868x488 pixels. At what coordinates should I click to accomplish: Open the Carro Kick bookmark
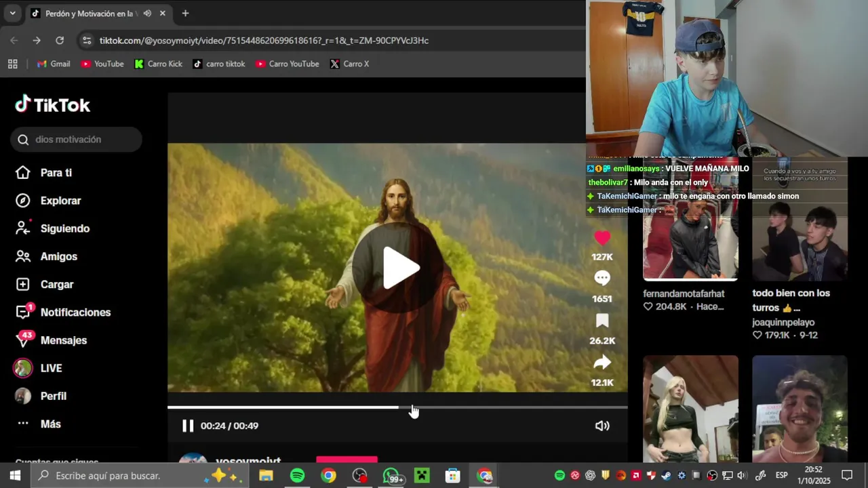click(158, 64)
